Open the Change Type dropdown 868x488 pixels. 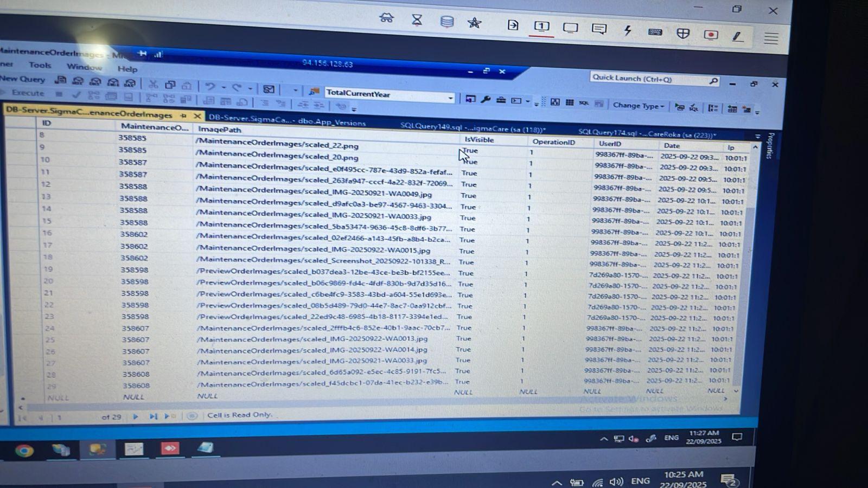pos(638,105)
